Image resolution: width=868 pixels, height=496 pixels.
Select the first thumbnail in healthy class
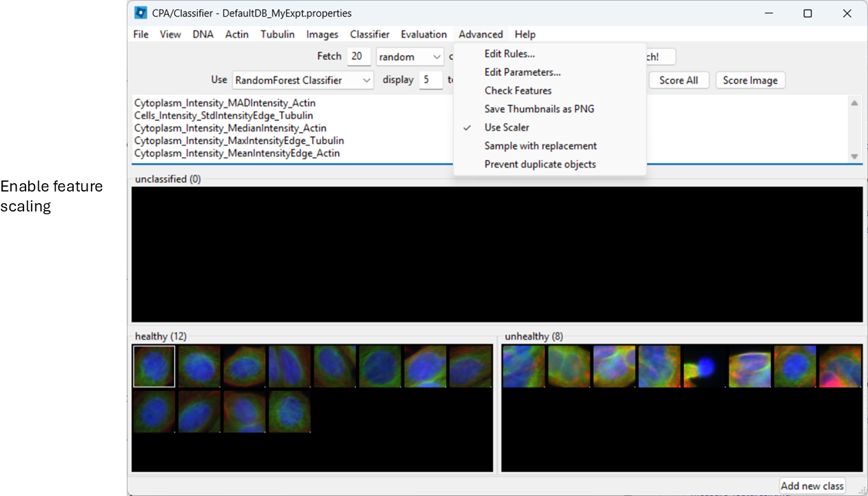154,366
